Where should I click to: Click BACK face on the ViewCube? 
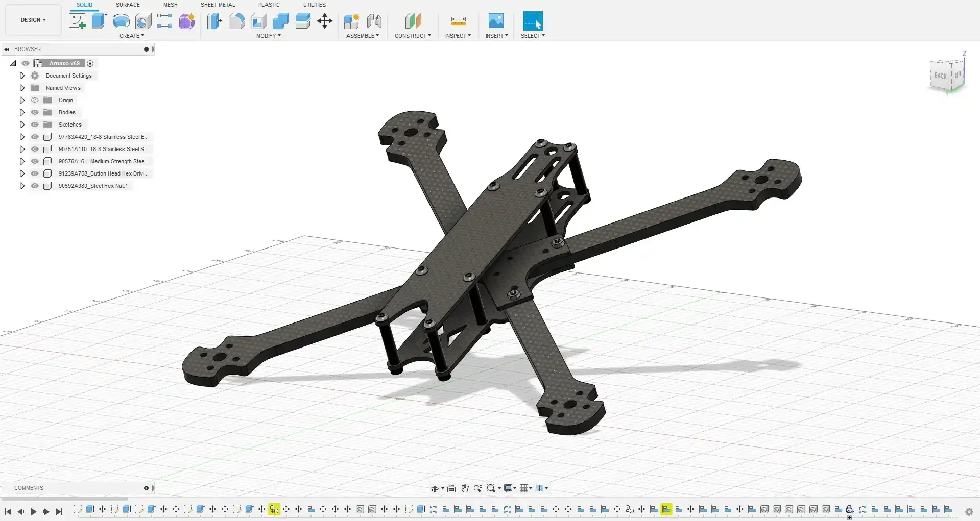940,76
